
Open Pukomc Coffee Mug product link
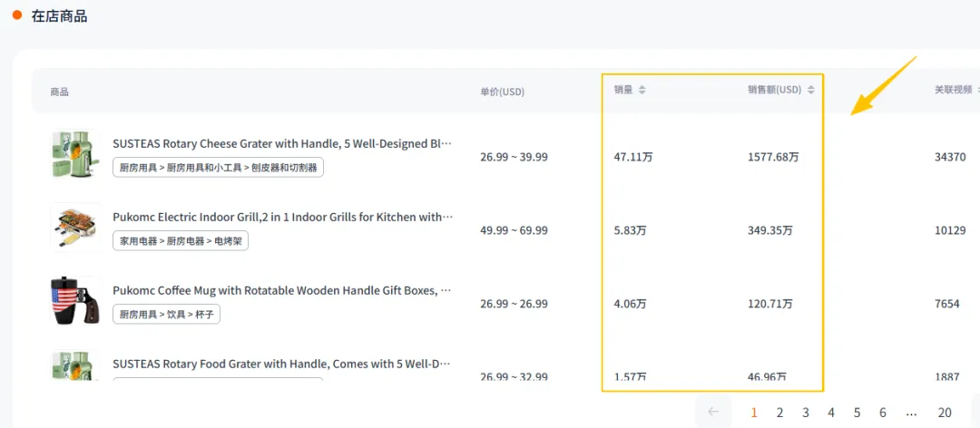click(281, 290)
